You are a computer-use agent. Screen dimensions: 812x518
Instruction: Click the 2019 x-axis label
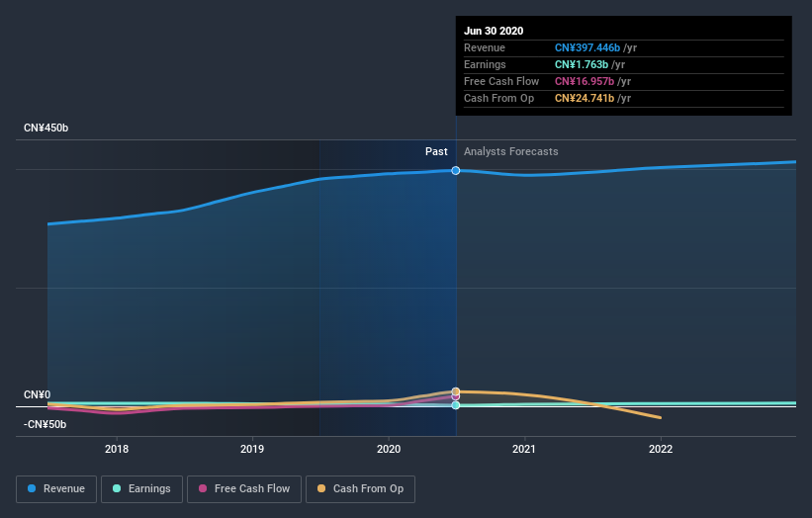click(x=252, y=449)
